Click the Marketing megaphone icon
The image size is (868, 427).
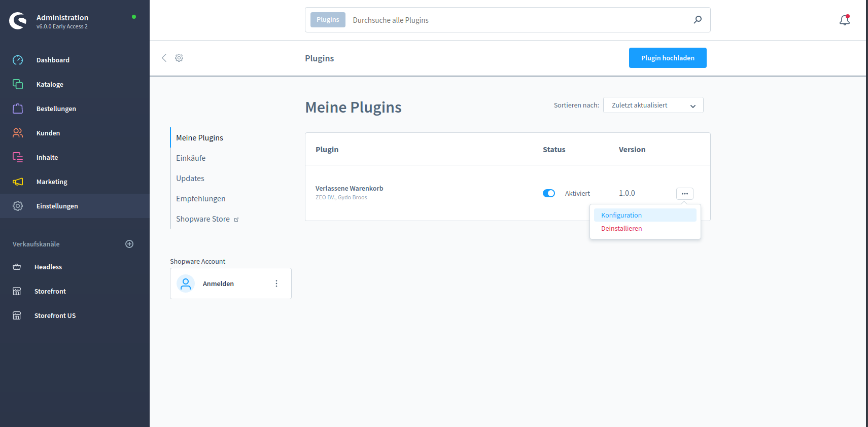(18, 182)
